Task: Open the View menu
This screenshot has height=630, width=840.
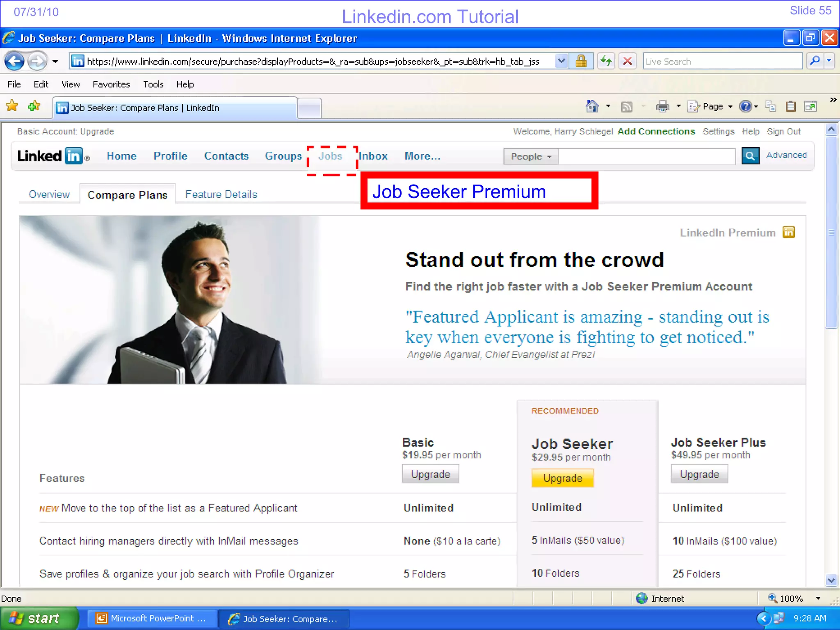Action: tap(71, 84)
